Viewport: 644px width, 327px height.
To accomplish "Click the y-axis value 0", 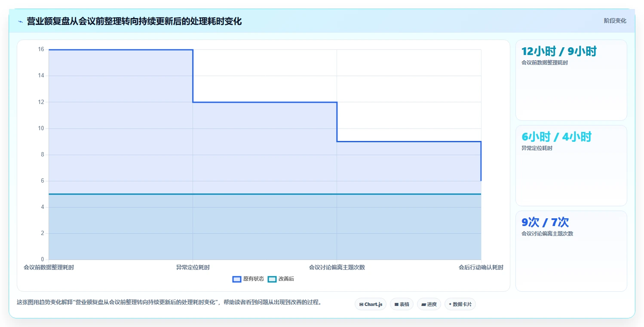I will (x=43, y=260).
